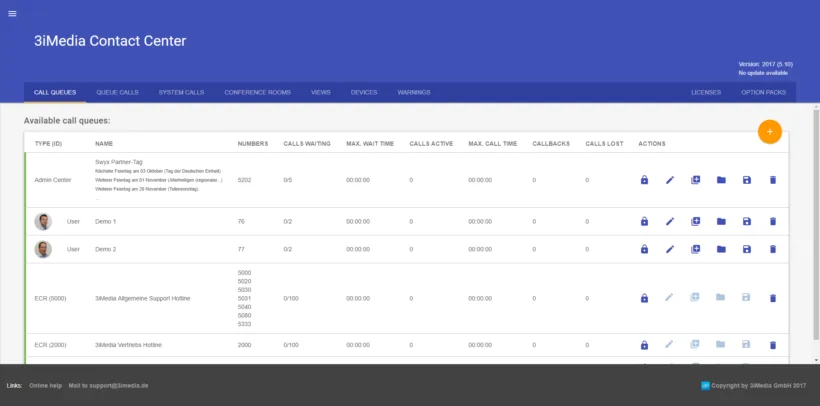Open the Licenses tab
820x406 pixels.
pyautogui.click(x=706, y=93)
